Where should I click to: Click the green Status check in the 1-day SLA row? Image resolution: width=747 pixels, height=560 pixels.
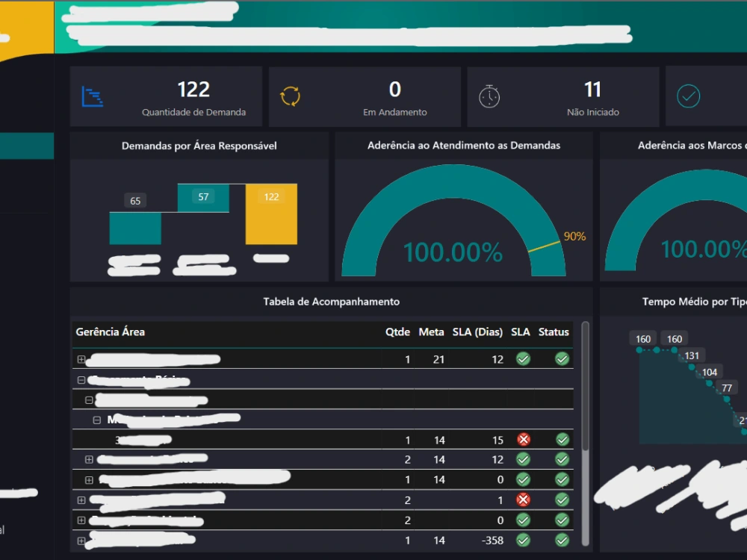pos(562,500)
